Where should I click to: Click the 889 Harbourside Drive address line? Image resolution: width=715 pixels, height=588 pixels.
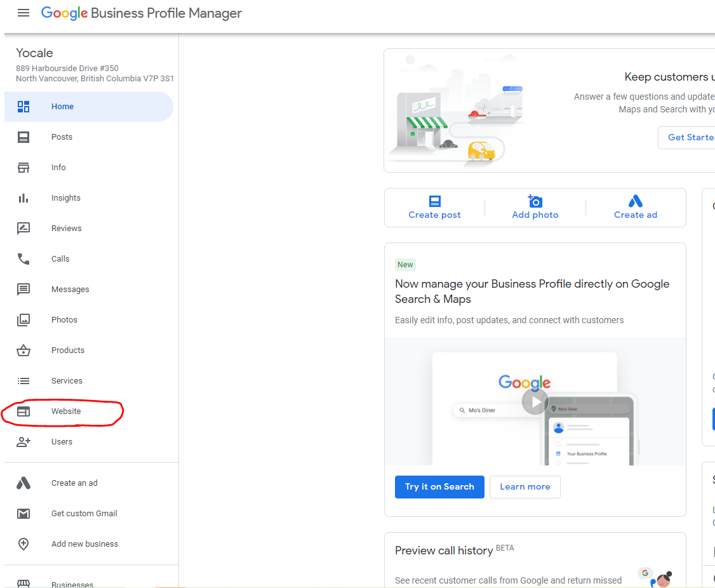[67, 69]
